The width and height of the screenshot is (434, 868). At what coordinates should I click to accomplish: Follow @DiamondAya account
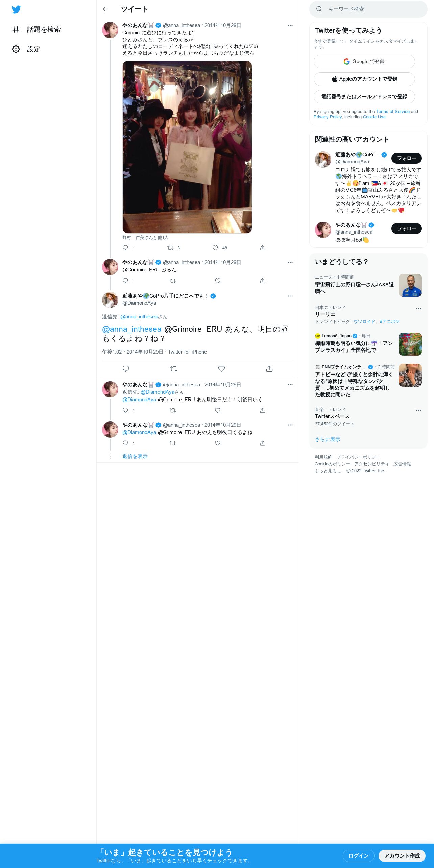click(x=406, y=158)
